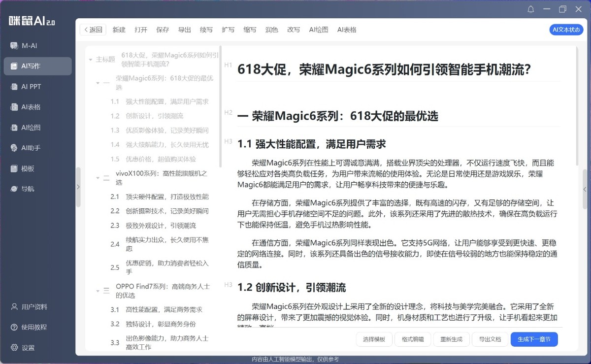Click the AI文本状态 button
Viewport: 591px width, 364px height.
pyautogui.click(x=566, y=30)
